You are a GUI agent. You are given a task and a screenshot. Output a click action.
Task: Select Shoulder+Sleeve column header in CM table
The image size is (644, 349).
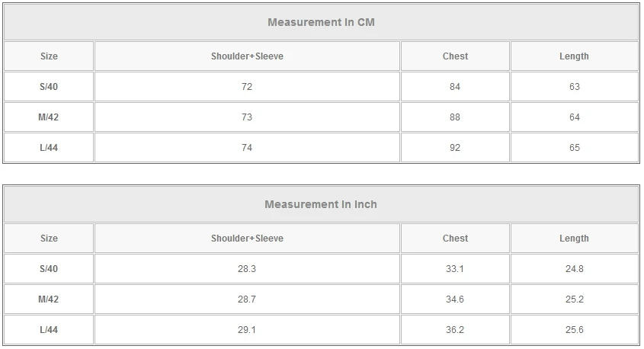coord(247,56)
